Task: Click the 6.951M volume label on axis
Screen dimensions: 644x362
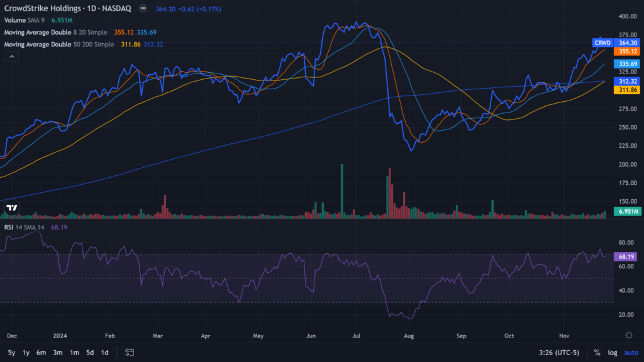Action: click(628, 211)
